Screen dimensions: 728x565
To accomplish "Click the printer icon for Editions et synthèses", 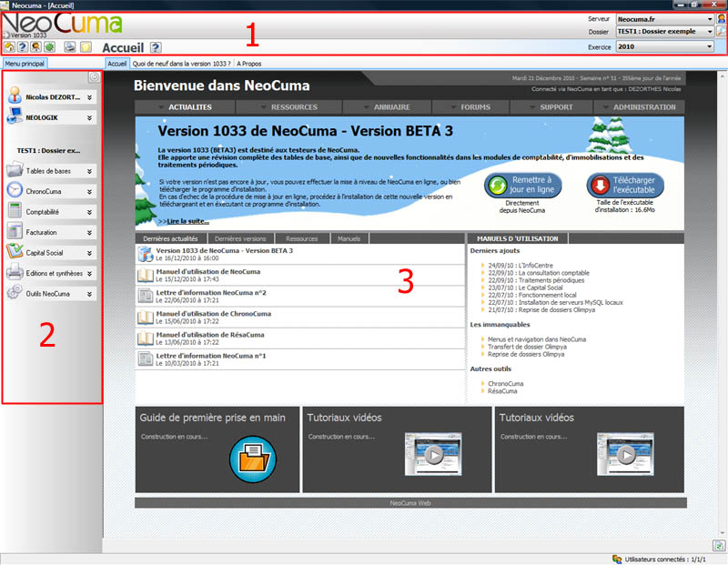I will 15,272.
